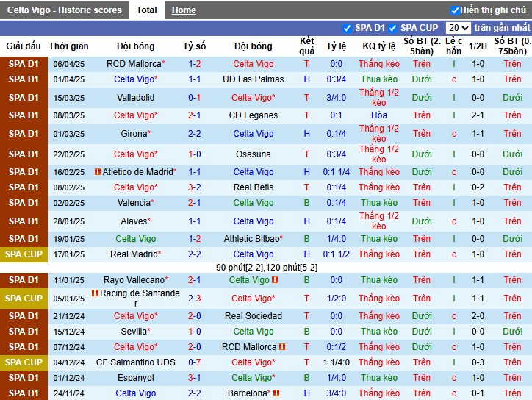
Task: Click the Valencia team name
Action: [135, 203]
